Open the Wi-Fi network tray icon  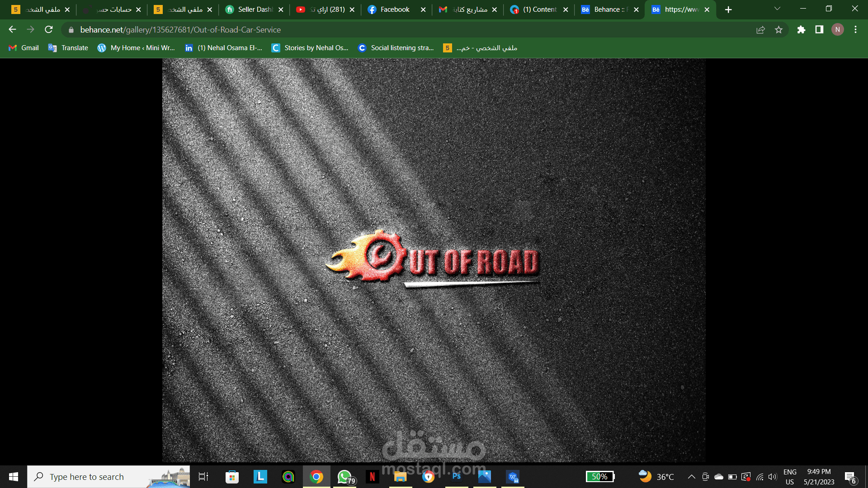(759, 477)
